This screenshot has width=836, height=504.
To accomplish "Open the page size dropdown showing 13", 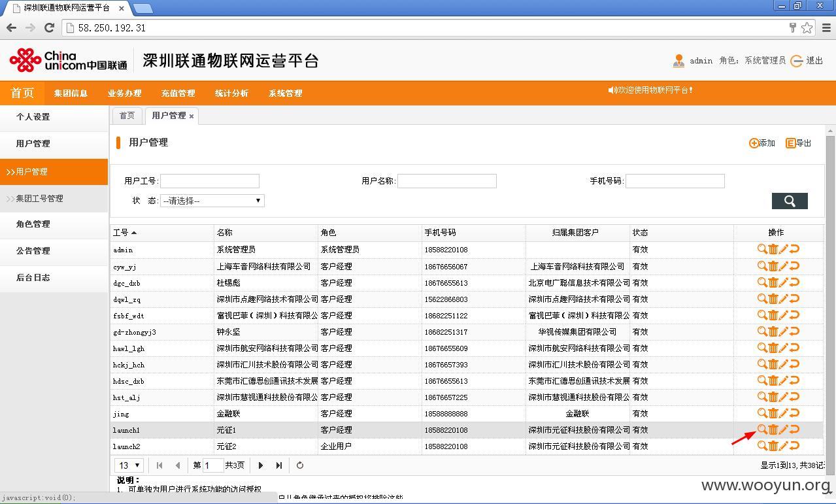I will pos(129,465).
